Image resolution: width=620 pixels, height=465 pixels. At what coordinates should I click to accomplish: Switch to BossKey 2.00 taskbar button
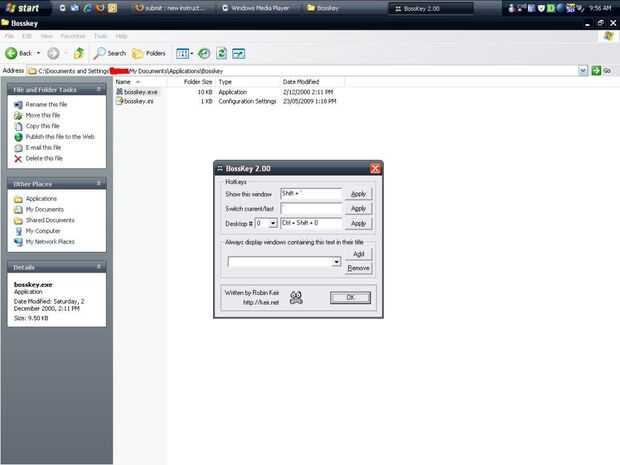pos(430,8)
